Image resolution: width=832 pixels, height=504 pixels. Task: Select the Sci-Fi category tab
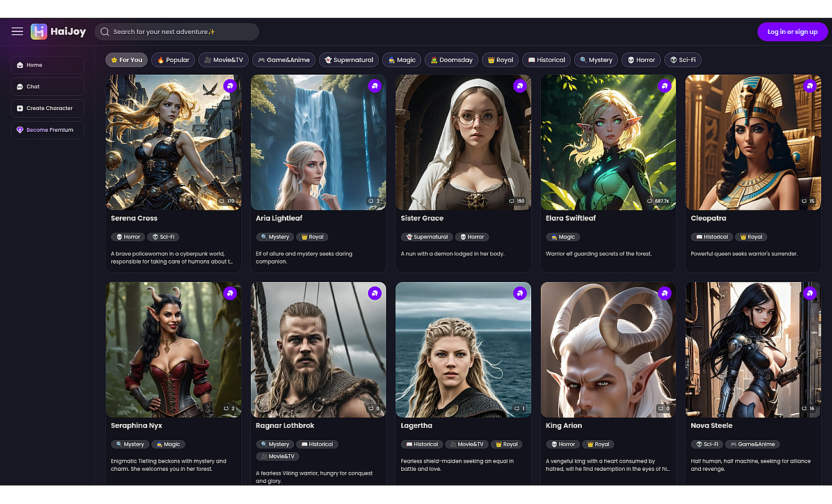click(x=683, y=59)
